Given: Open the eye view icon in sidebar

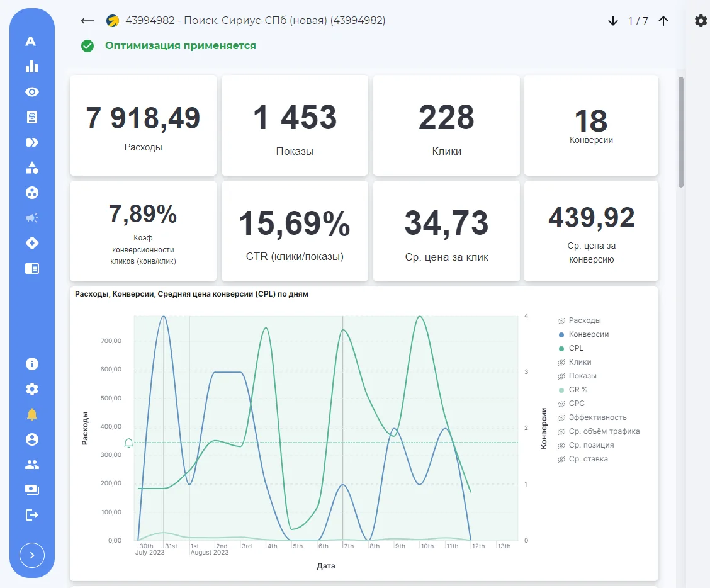Looking at the screenshot, I should [31, 92].
